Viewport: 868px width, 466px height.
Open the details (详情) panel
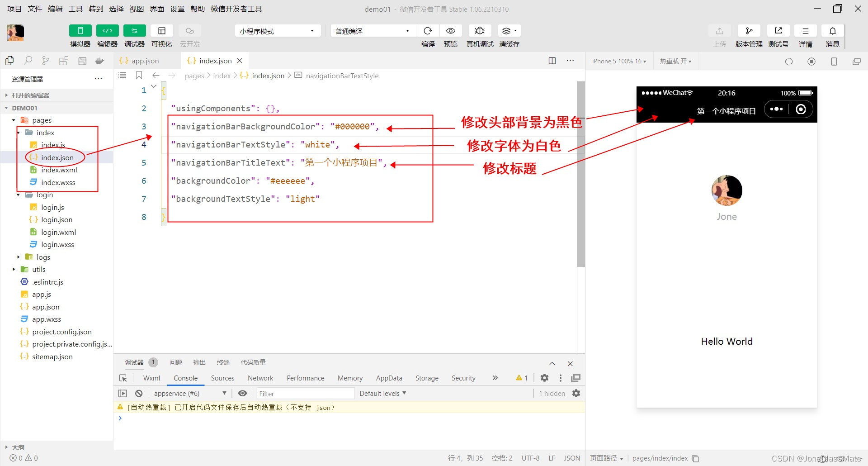(x=806, y=31)
